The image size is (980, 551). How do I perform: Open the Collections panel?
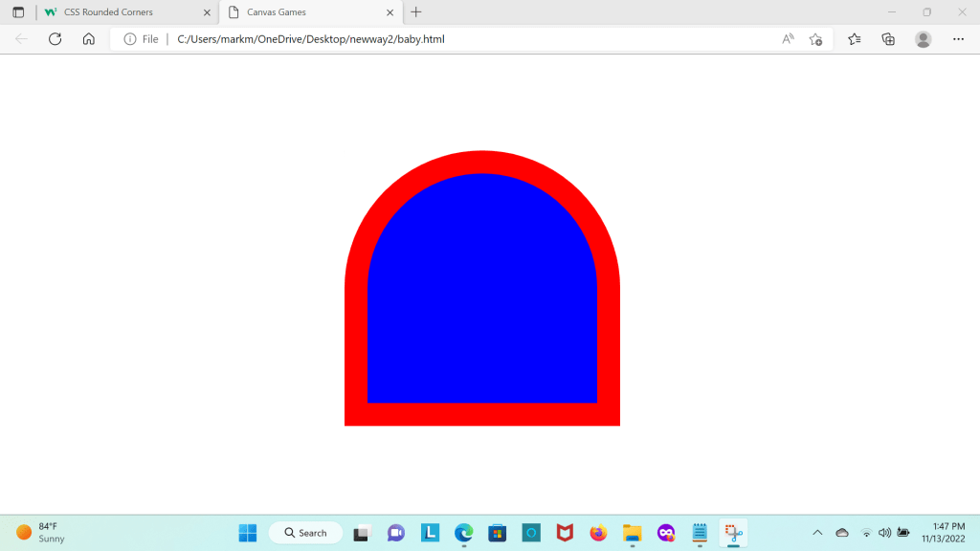pyautogui.click(x=888, y=39)
